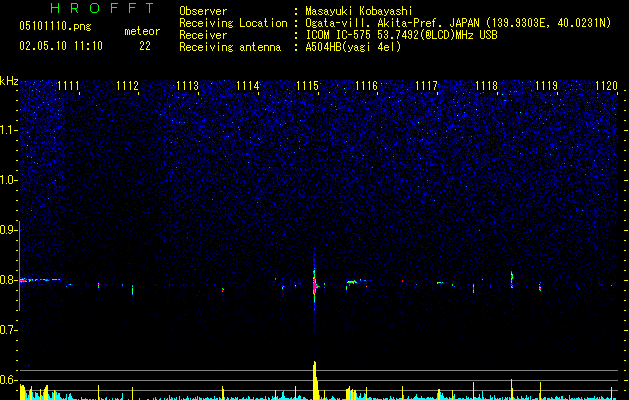This screenshot has height=400, width=629.
Task: Click the long echo trace just after 1110
Action: [x=40, y=280]
